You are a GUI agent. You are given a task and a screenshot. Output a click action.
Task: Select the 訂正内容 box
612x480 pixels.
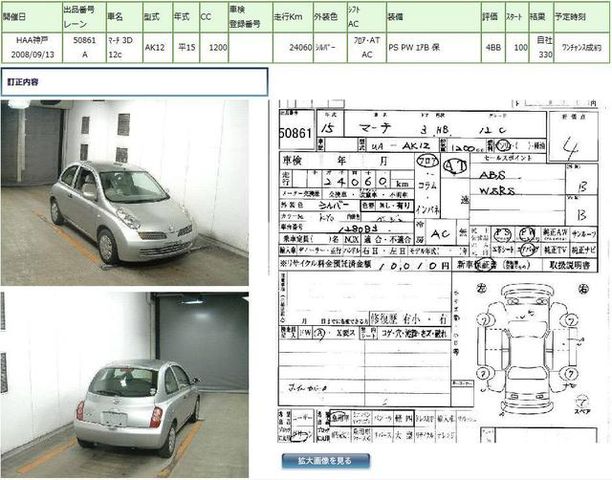click(x=134, y=82)
